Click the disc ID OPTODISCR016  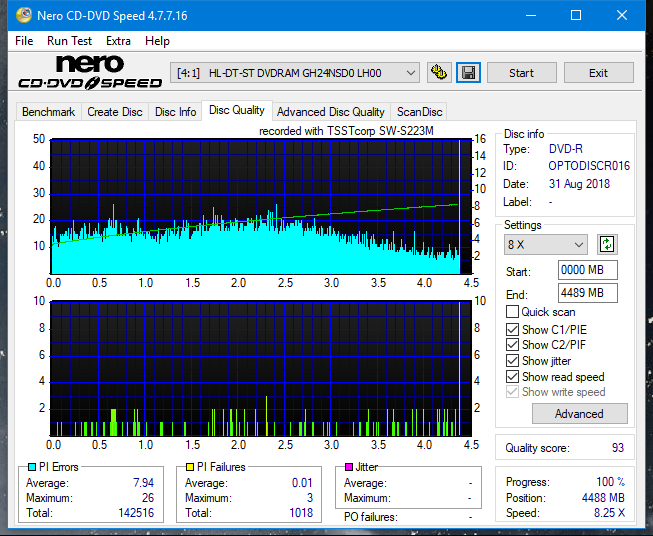[x=589, y=166]
